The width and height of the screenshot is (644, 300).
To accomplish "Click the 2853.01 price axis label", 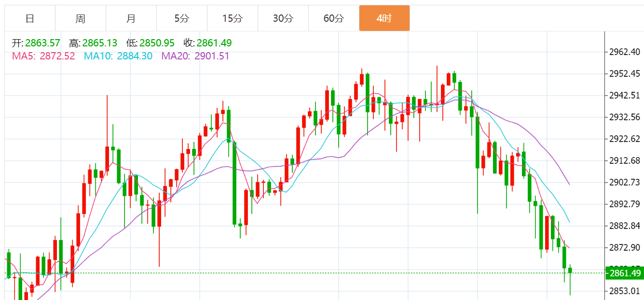I will [x=624, y=291].
